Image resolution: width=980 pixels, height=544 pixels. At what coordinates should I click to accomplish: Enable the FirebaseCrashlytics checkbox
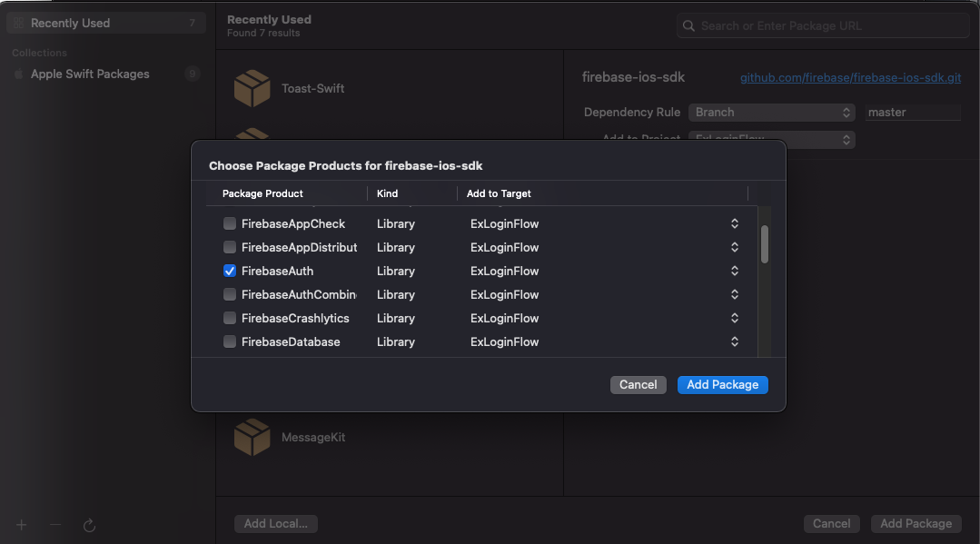230,318
